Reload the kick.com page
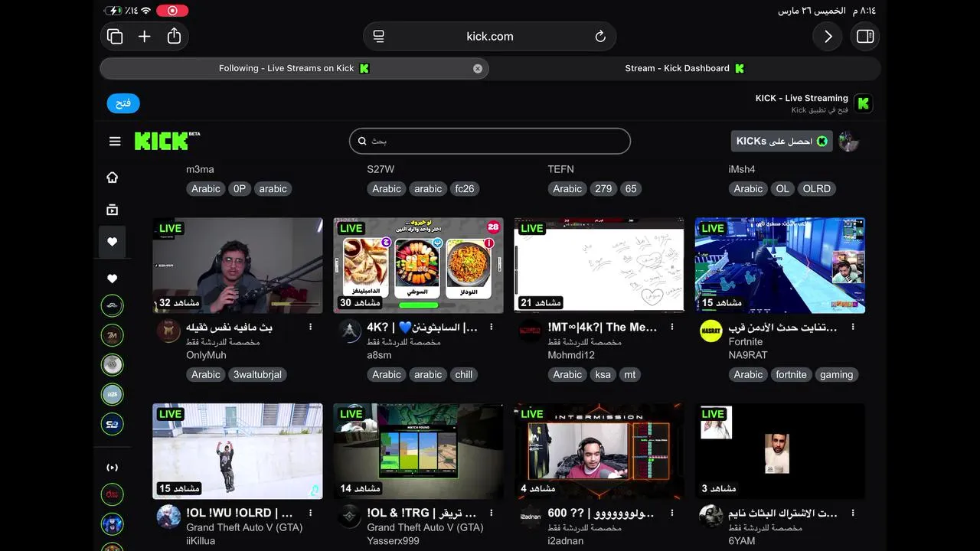Viewport: 980px width, 551px height. (600, 36)
